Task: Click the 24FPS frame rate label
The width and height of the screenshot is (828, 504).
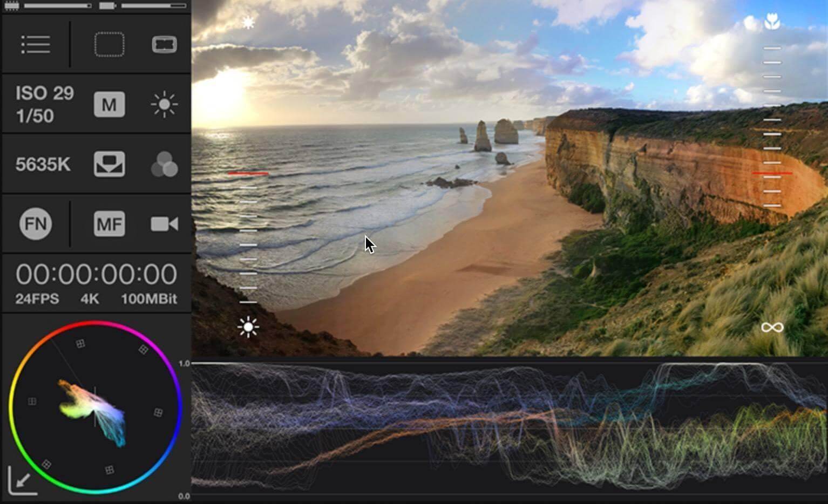Action: (37, 299)
